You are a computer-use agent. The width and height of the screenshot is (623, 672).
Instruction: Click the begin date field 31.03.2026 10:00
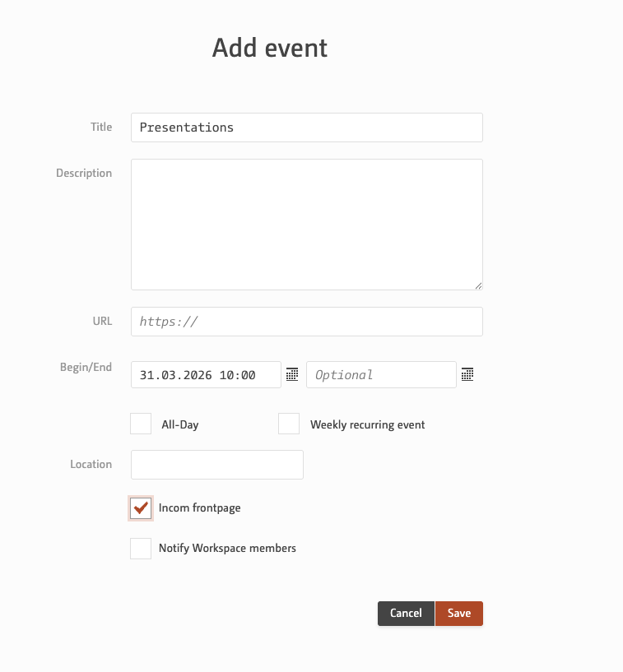(207, 374)
